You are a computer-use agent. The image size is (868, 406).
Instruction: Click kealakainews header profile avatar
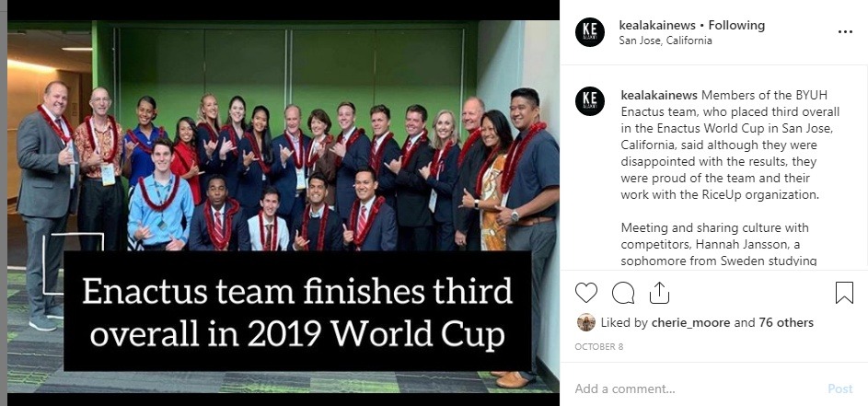point(590,32)
